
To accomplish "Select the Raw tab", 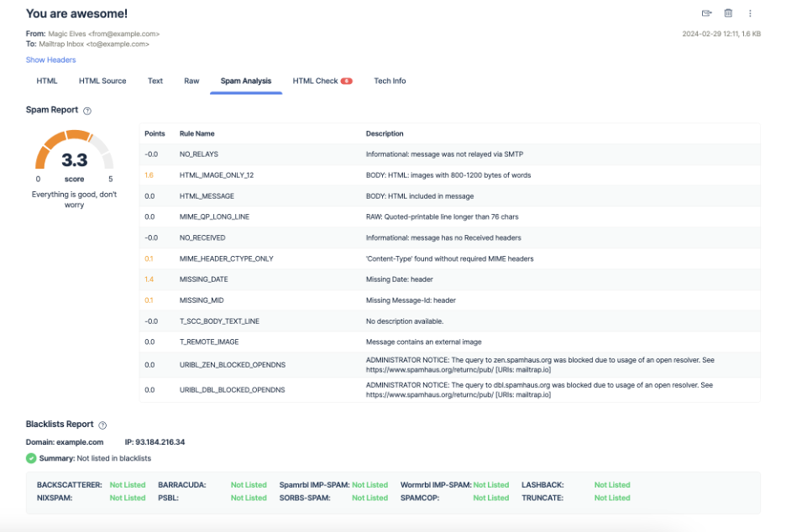I will (191, 81).
